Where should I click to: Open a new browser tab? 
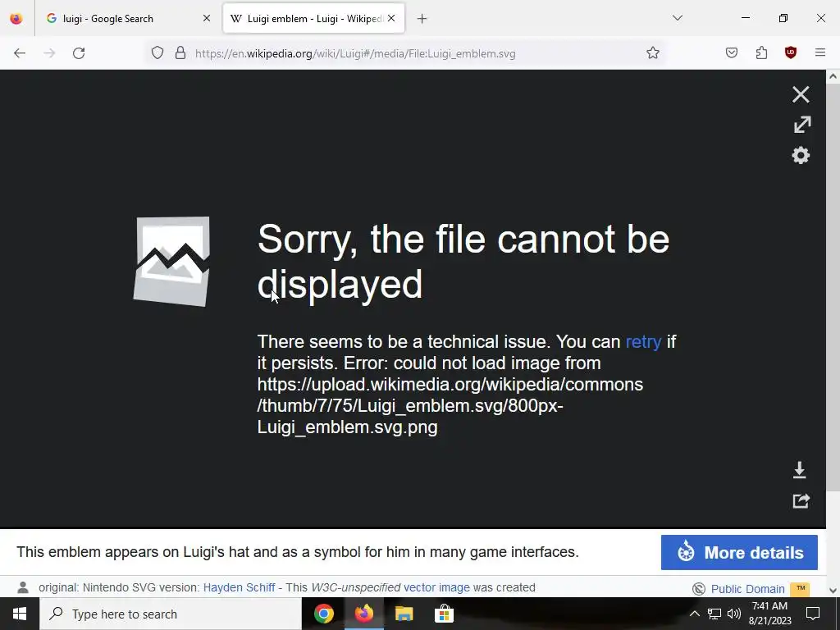[422, 19]
